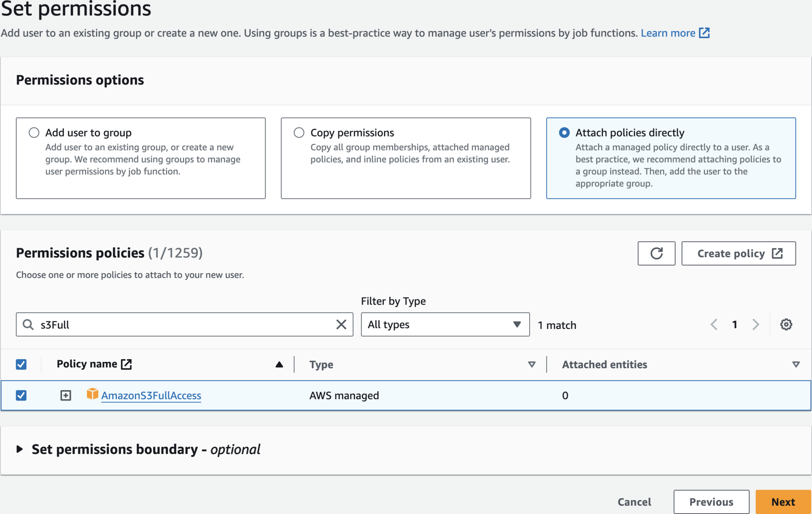Click the external link icon by Policy name

click(127, 364)
